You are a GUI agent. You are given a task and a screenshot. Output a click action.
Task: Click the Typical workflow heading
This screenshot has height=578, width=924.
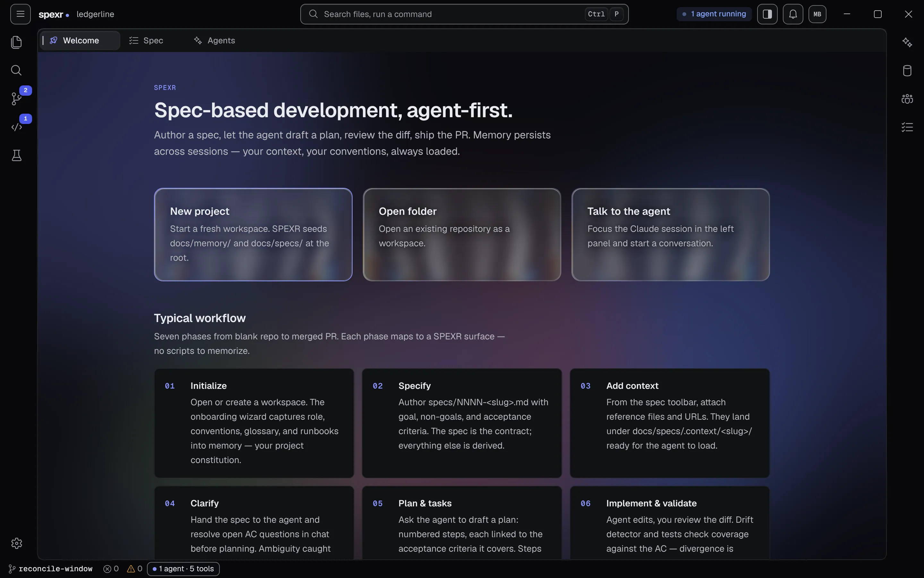tap(200, 318)
